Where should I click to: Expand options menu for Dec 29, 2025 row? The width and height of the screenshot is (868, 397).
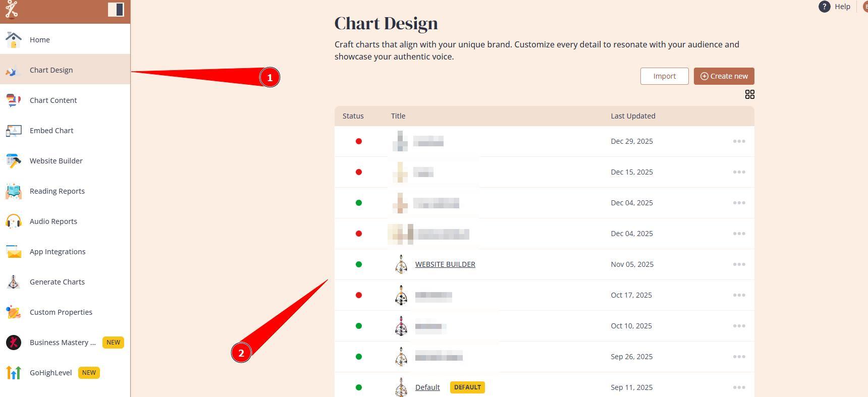coord(739,141)
